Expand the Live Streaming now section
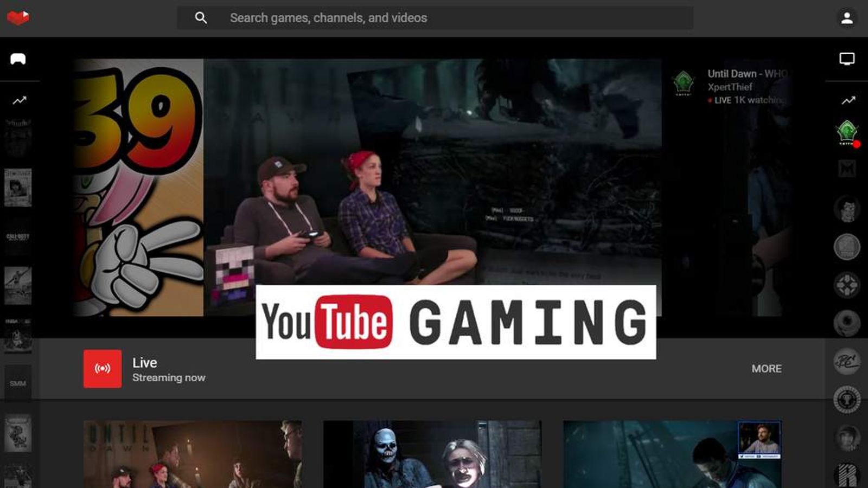This screenshot has width=868, height=488. 169,369
